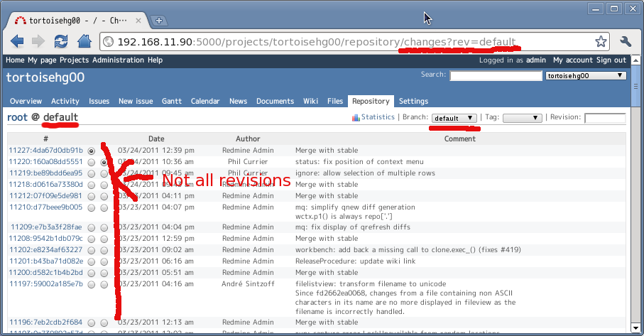Click '03/23/2011 04:07 pm' date cell
The width and height of the screenshot is (644, 336).
tap(156, 207)
